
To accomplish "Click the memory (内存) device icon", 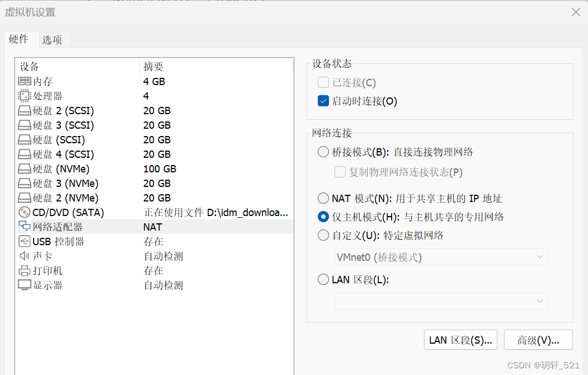I will 25,81.
